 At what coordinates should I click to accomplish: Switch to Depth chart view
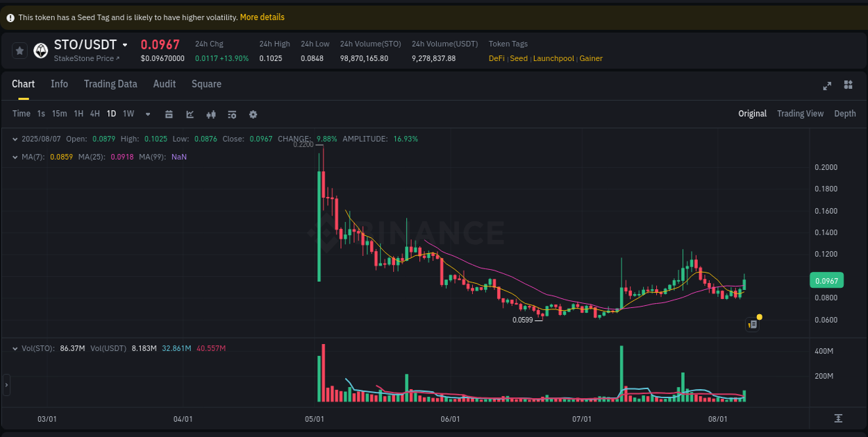point(844,113)
